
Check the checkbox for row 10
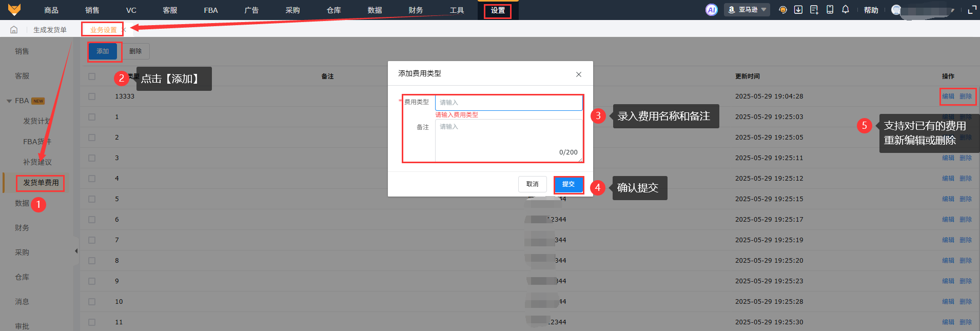92,302
